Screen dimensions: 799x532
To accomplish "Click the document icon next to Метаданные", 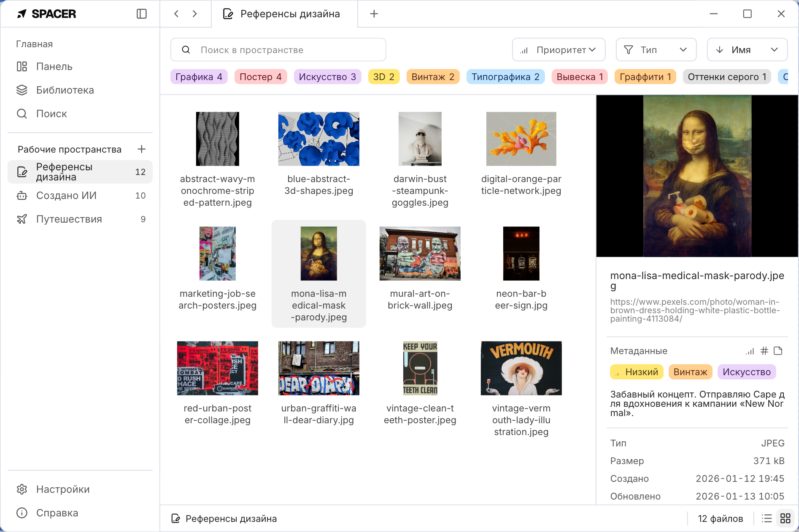I will pos(778,351).
